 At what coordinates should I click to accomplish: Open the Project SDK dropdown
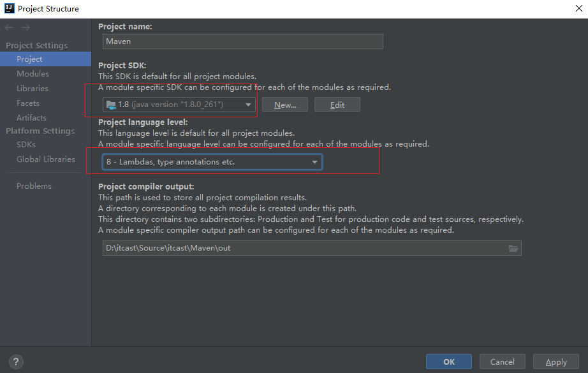coord(179,105)
